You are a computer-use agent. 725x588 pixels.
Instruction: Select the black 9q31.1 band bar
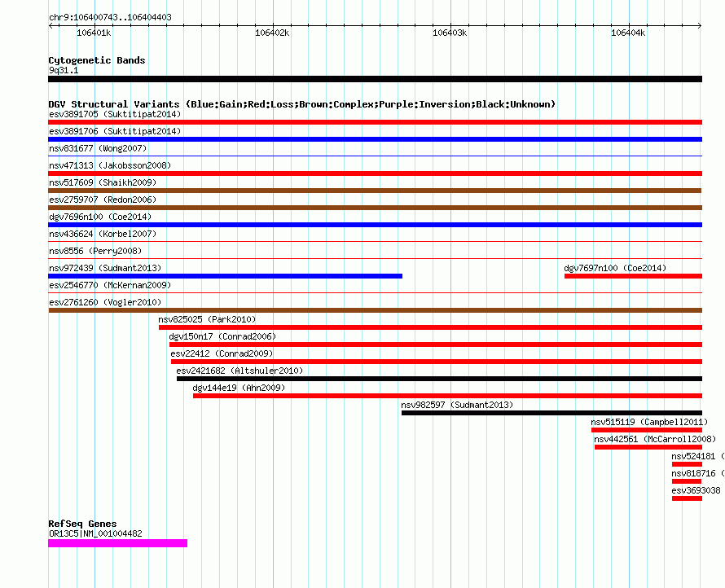click(375, 79)
